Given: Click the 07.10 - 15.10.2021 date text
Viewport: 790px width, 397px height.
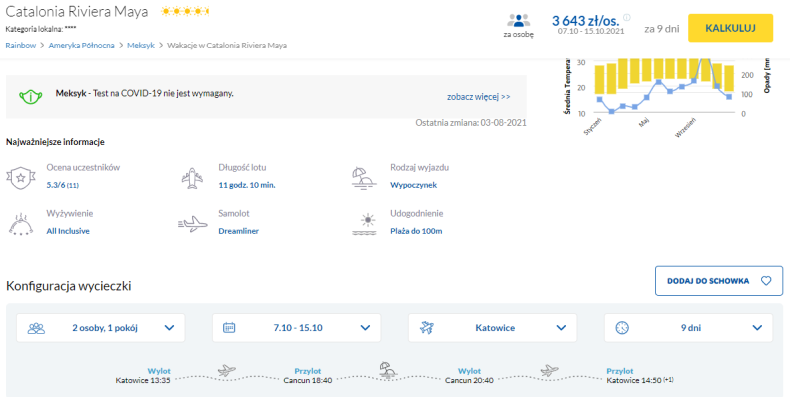Looking at the screenshot, I should tap(591, 31).
